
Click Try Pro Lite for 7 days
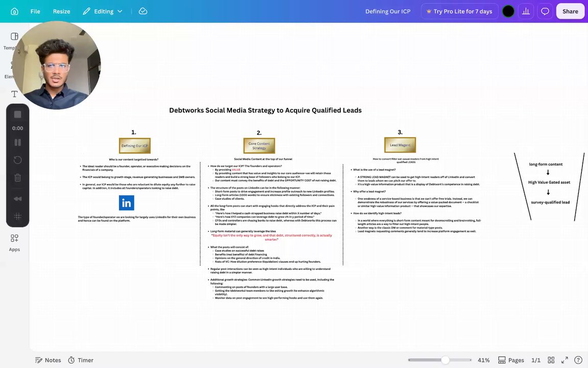click(459, 11)
